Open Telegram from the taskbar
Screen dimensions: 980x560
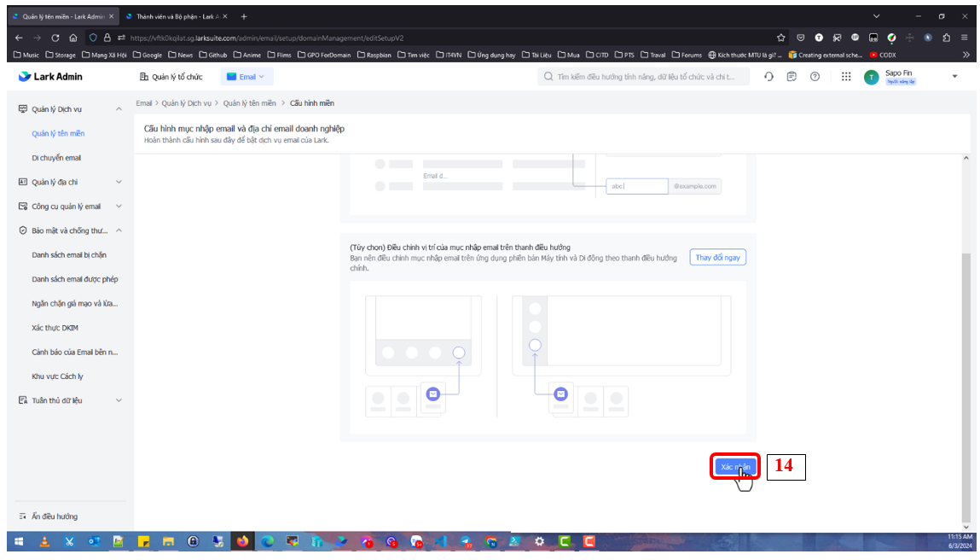pyautogui.click(x=466, y=542)
